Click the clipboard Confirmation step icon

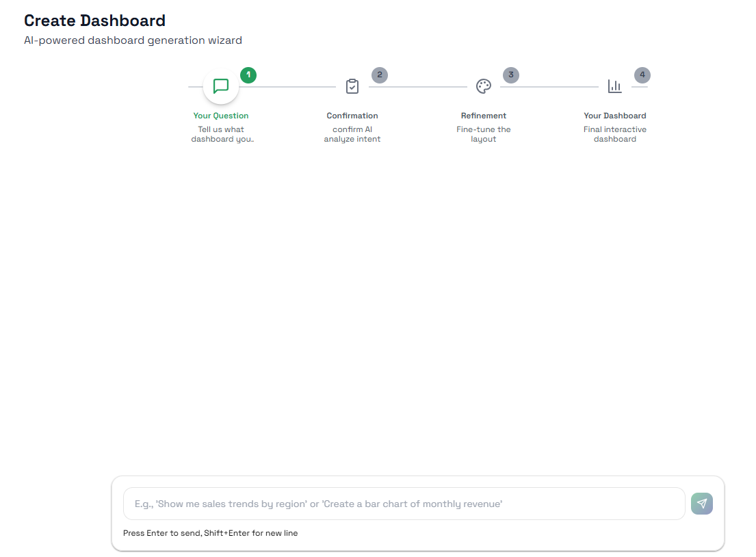[352, 86]
